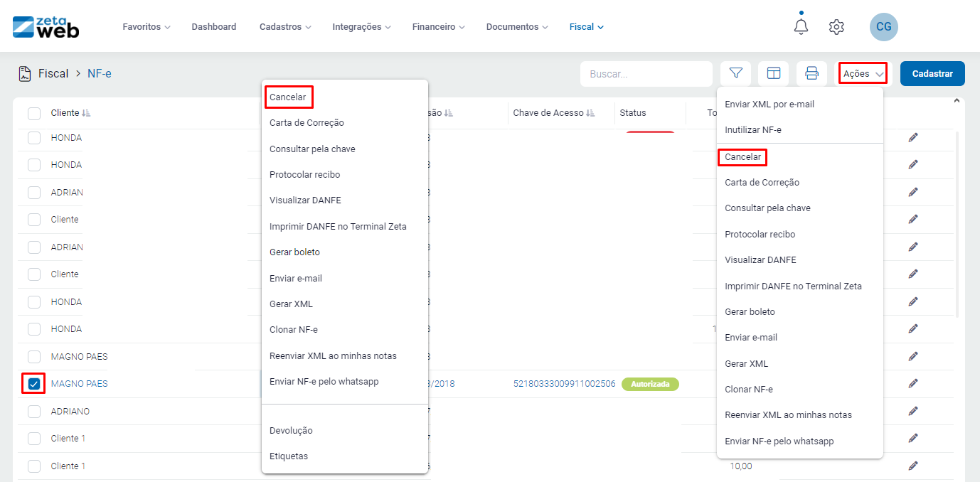
Task: Edit the MAGNO PAES Autorizada row pencil
Action: pyautogui.click(x=913, y=384)
